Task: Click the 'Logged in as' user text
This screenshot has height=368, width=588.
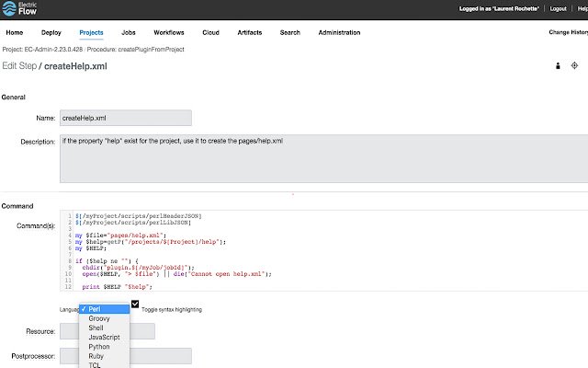Action: (x=499, y=8)
